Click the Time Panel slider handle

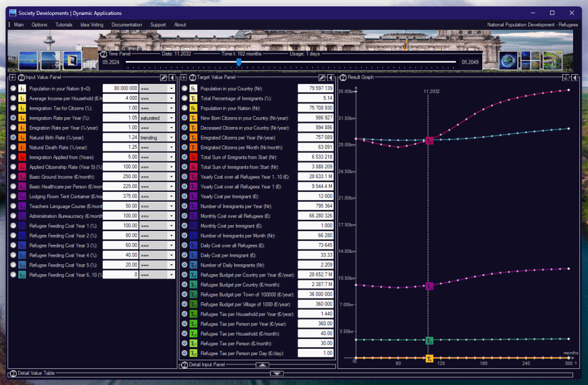239,62
